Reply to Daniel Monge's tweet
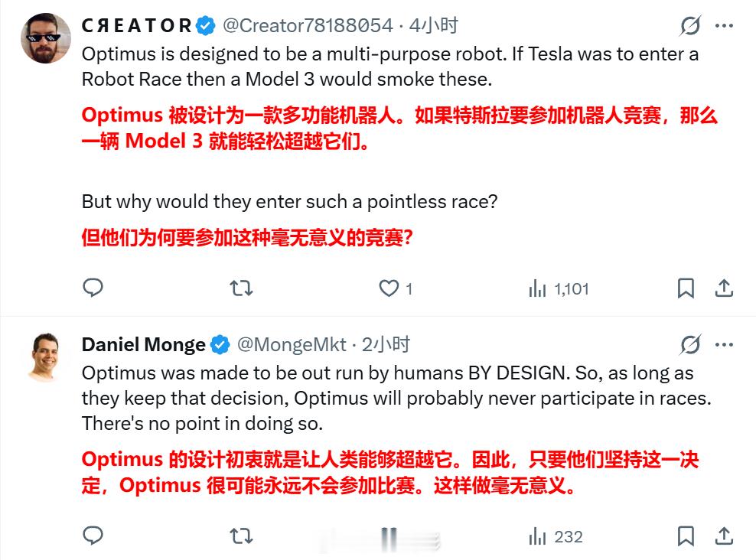The height and width of the screenshot is (560, 756). pyautogui.click(x=93, y=534)
